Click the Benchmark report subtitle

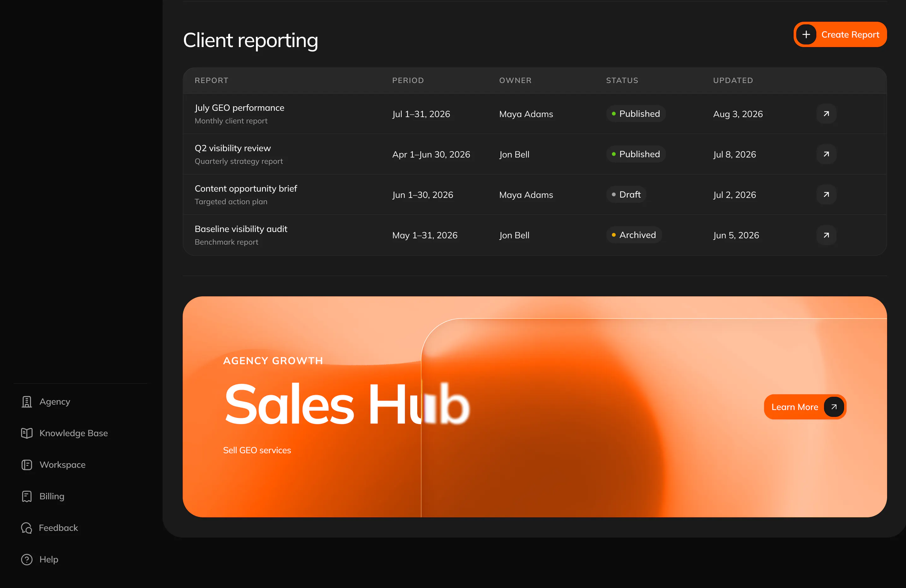click(227, 242)
